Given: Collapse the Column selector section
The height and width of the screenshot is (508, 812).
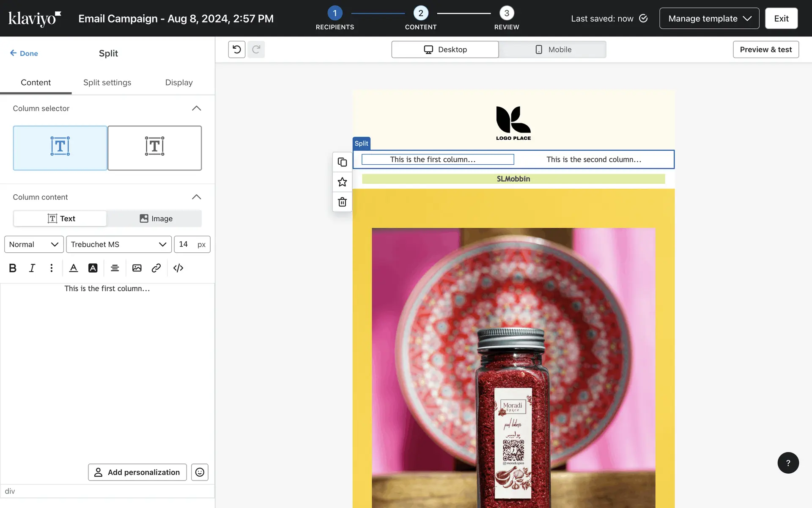Looking at the screenshot, I should [x=196, y=108].
